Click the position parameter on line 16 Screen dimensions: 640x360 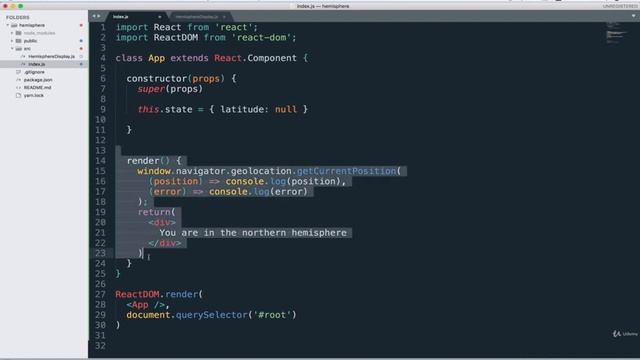[176, 181]
